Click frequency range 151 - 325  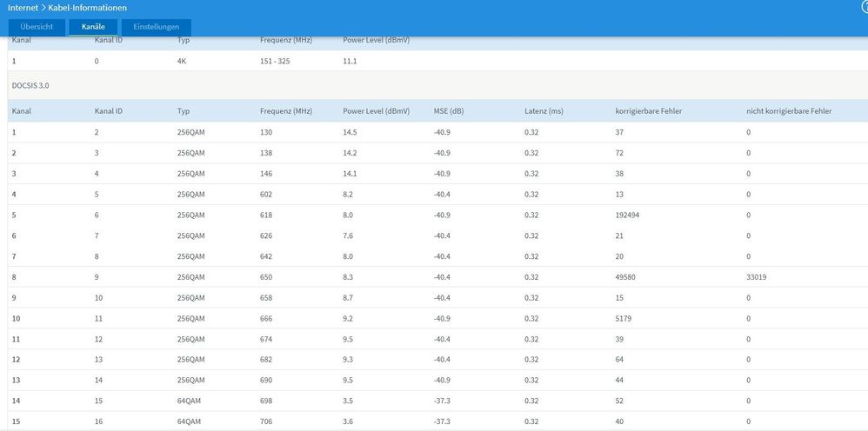pyautogui.click(x=275, y=62)
